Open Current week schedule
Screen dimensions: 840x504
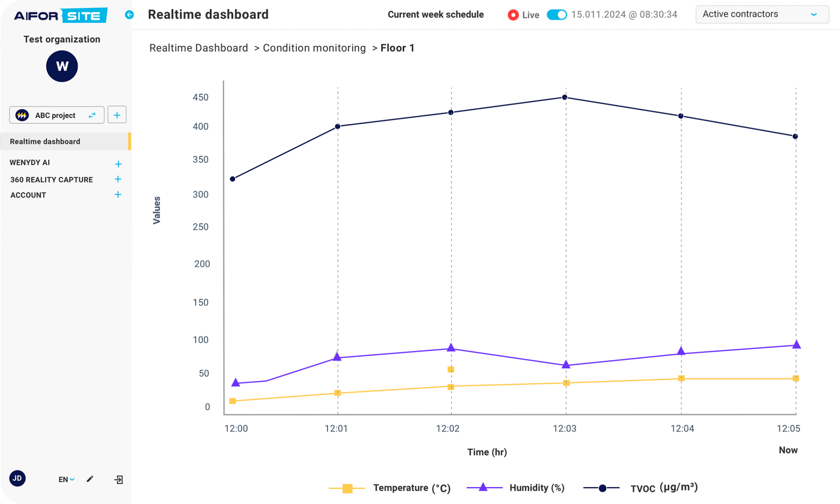coord(436,14)
